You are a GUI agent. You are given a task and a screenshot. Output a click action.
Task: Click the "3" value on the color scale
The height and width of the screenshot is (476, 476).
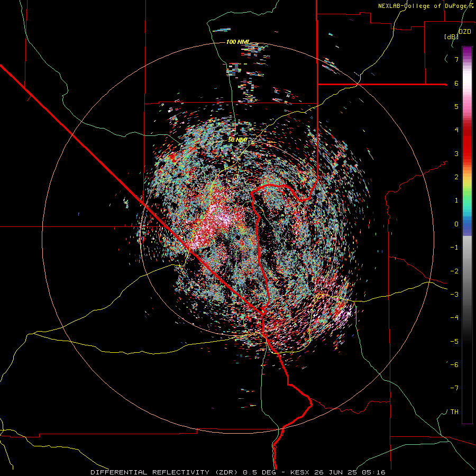pyautogui.click(x=456, y=153)
